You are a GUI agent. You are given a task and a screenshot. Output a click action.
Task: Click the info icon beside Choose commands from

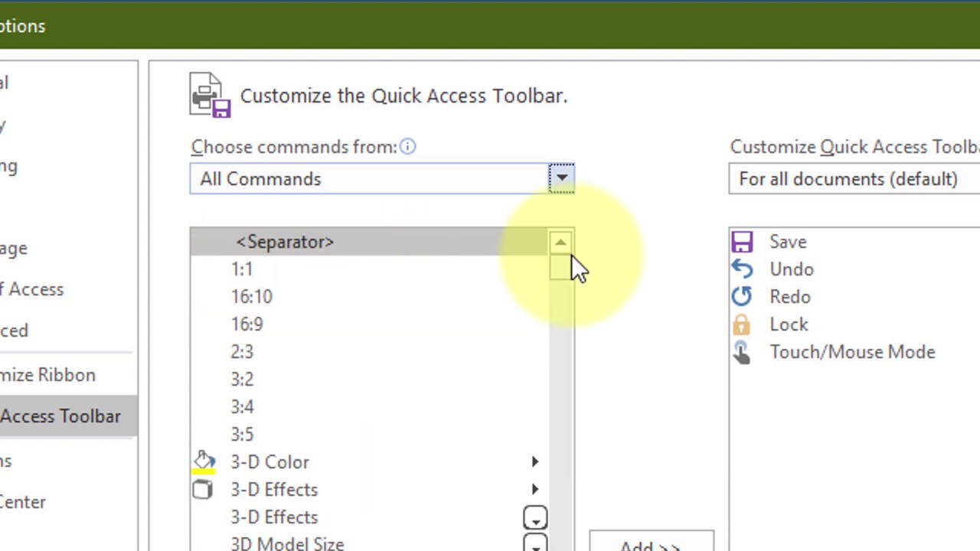(x=407, y=147)
